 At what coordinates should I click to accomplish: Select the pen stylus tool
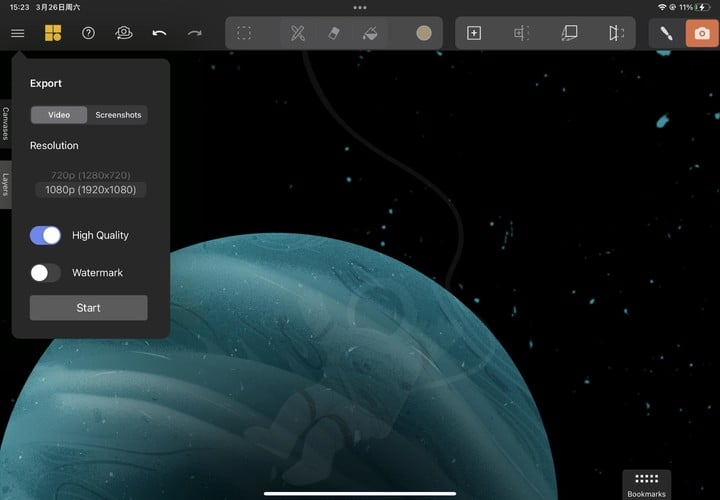(x=666, y=33)
